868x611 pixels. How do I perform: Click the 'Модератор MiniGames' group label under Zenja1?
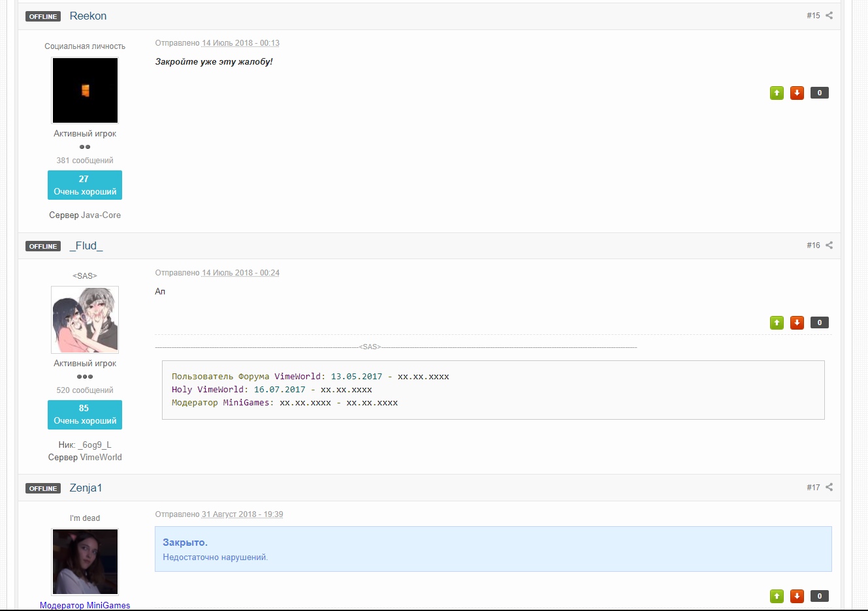coord(85,605)
